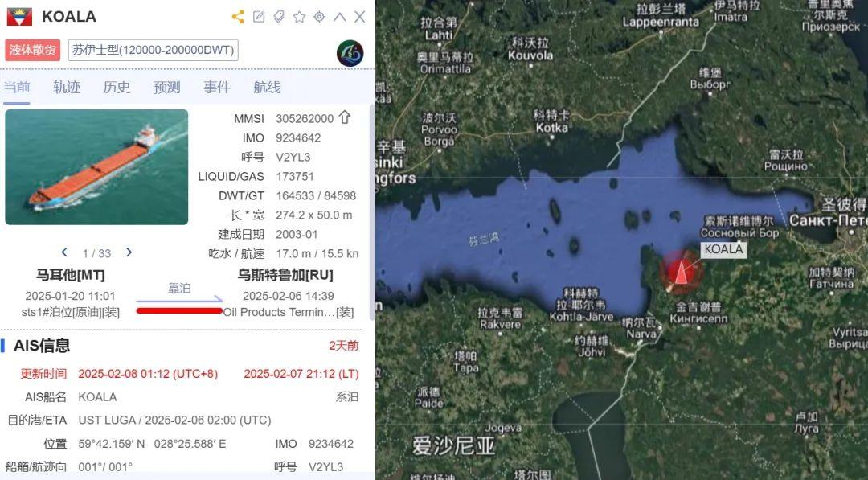This screenshot has width=868, height=480.
Task: Select the 预测 tab
Action: [166, 87]
